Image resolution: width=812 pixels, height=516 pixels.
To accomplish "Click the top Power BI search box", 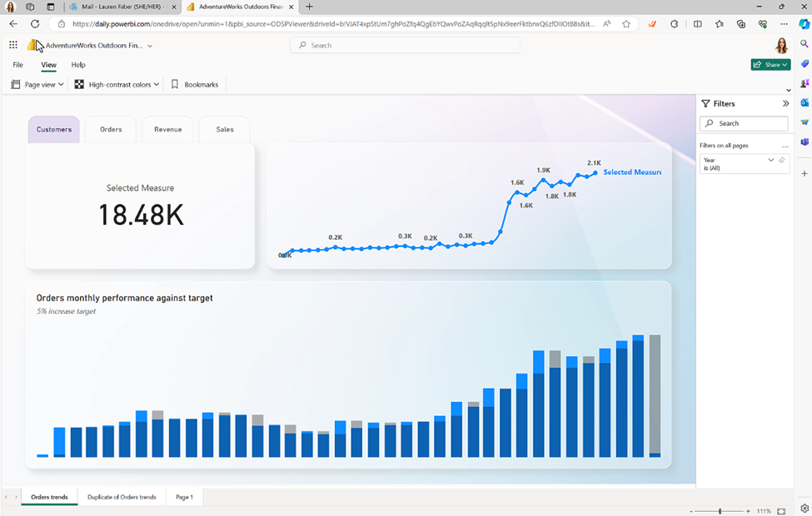I will coord(405,45).
